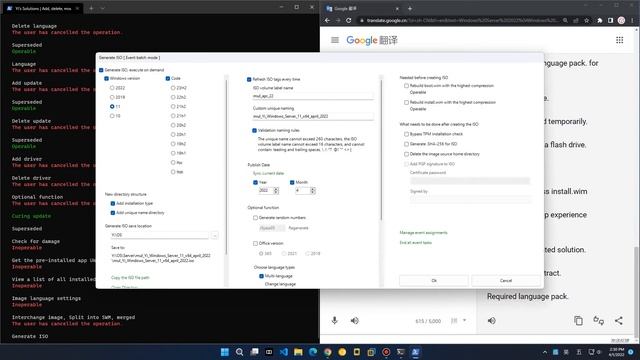Enable Generate SHA-256 for ISO
The width and height of the screenshot is (640, 360).
click(x=406, y=144)
